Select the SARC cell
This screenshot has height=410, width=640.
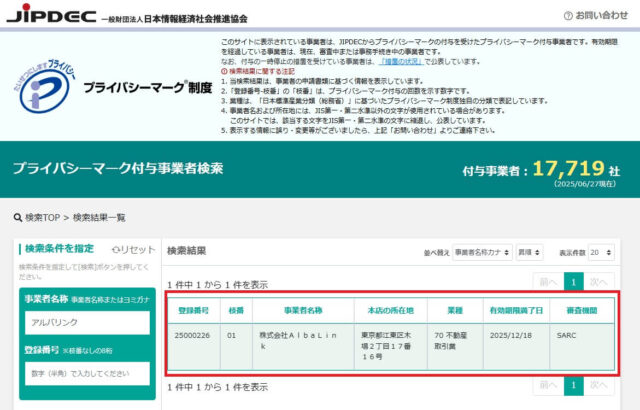[582, 346]
